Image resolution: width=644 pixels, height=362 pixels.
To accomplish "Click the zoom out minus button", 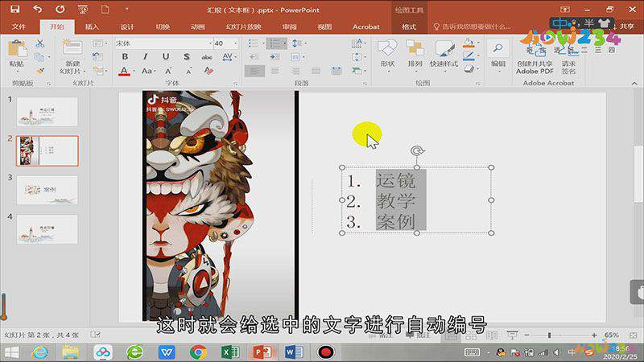I will tap(526, 335).
